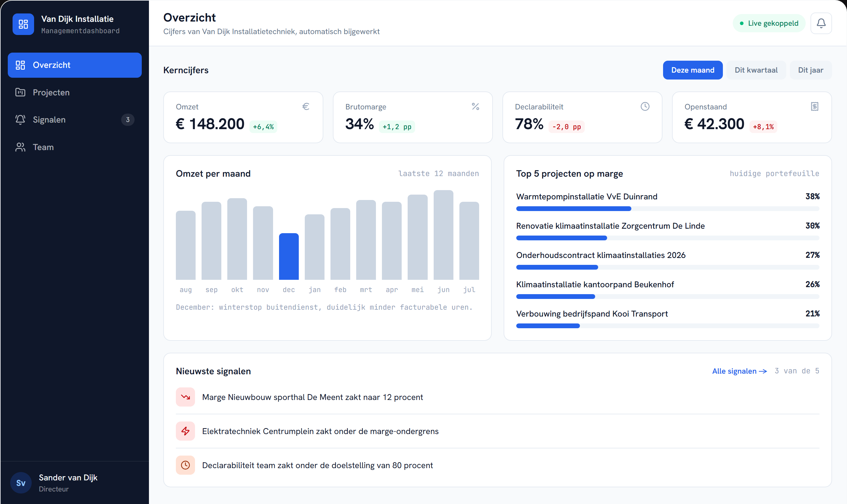Screen dimensions: 847x504
Task: Click the Sv user avatar
Action: pos(21,482)
